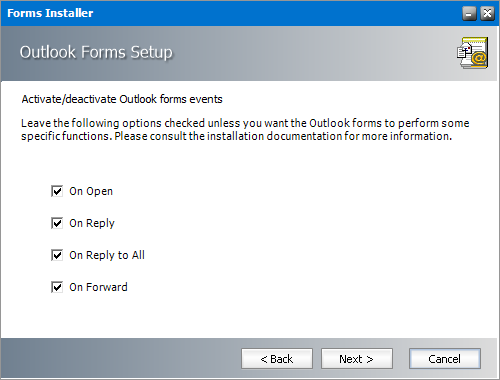Viewport: 500px width, 380px height.
Task: Cancel the Forms Installer setup
Action: pos(445,359)
